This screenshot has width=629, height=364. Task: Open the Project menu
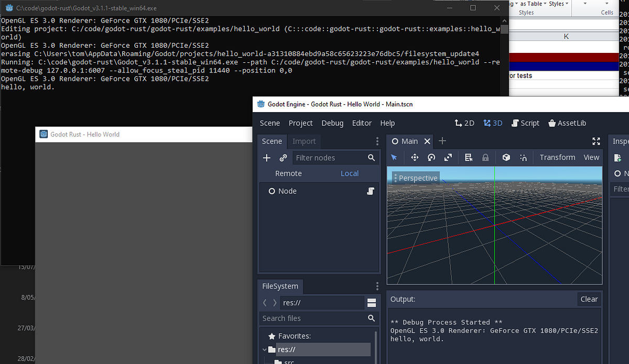(300, 123)
